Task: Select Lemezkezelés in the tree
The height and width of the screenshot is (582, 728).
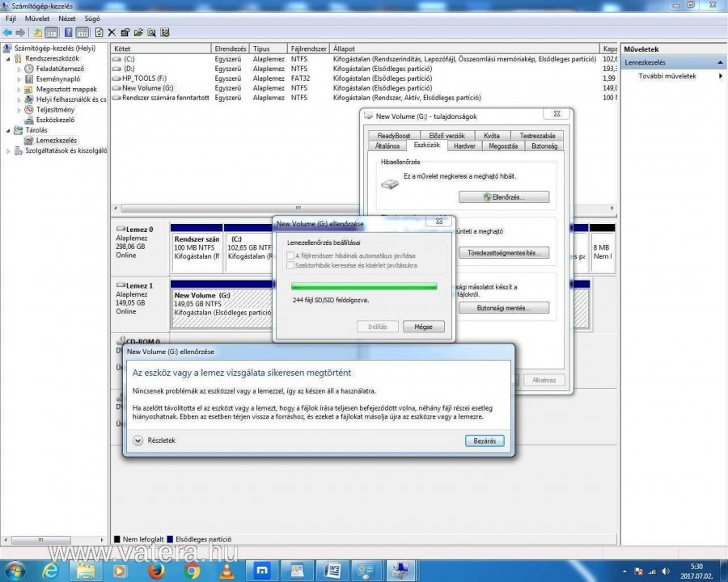Action: (56, 140)
